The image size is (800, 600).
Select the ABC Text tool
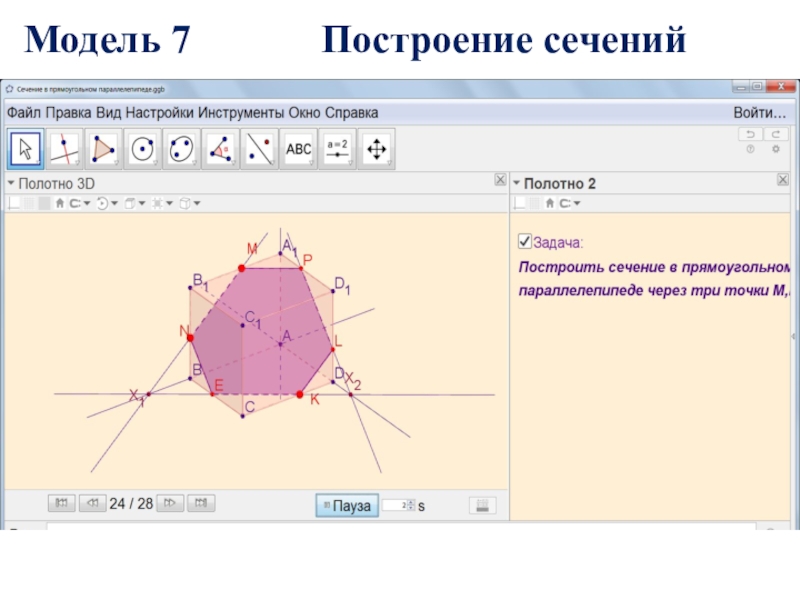(298, 149)
